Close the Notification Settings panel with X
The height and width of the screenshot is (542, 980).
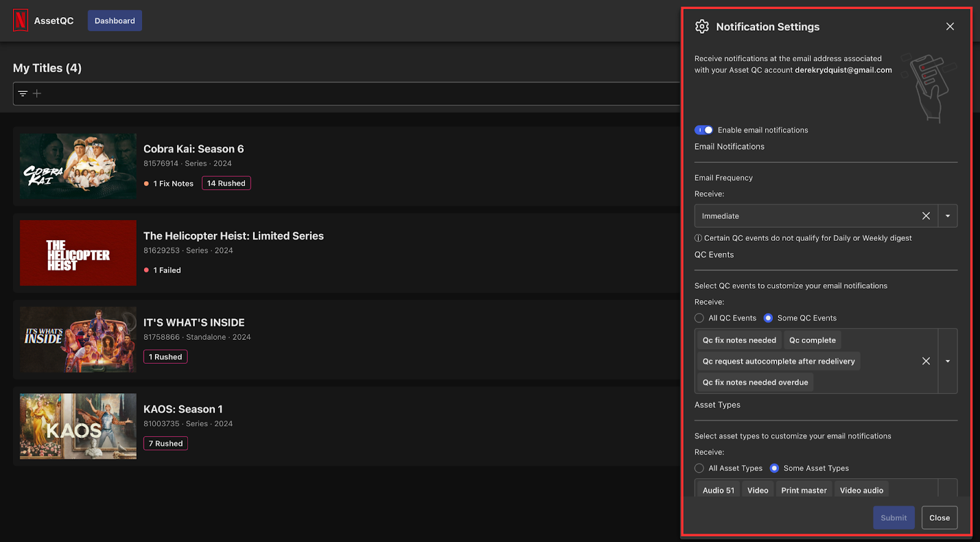950,26
